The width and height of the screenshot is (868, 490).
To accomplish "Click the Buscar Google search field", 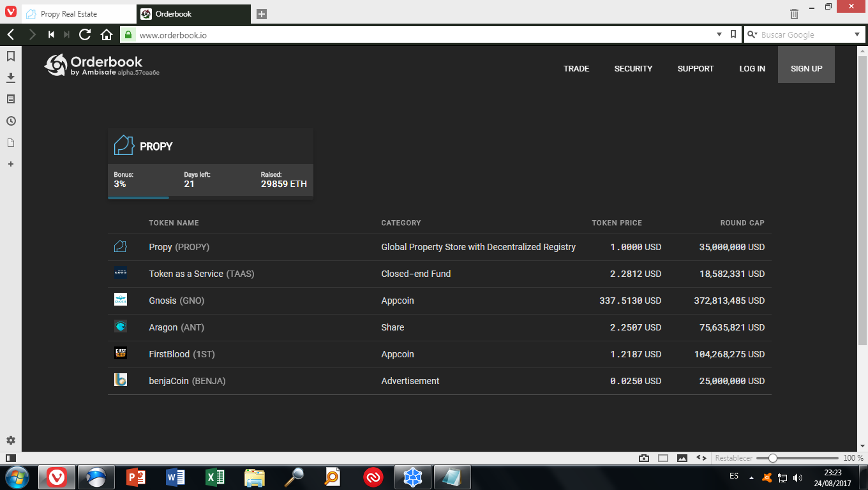I will [x=805, y=34].
